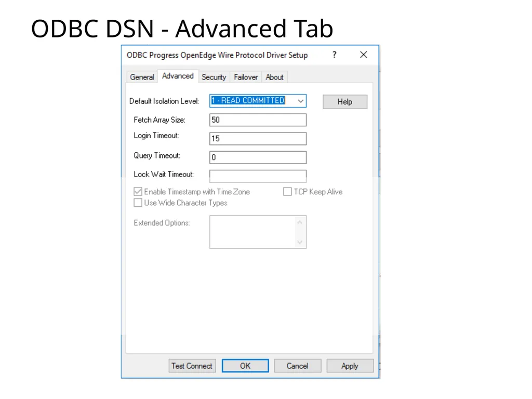This screenshot has width=532, height=399.
Task: Go to the Failover tab
Action: (246, 77)
